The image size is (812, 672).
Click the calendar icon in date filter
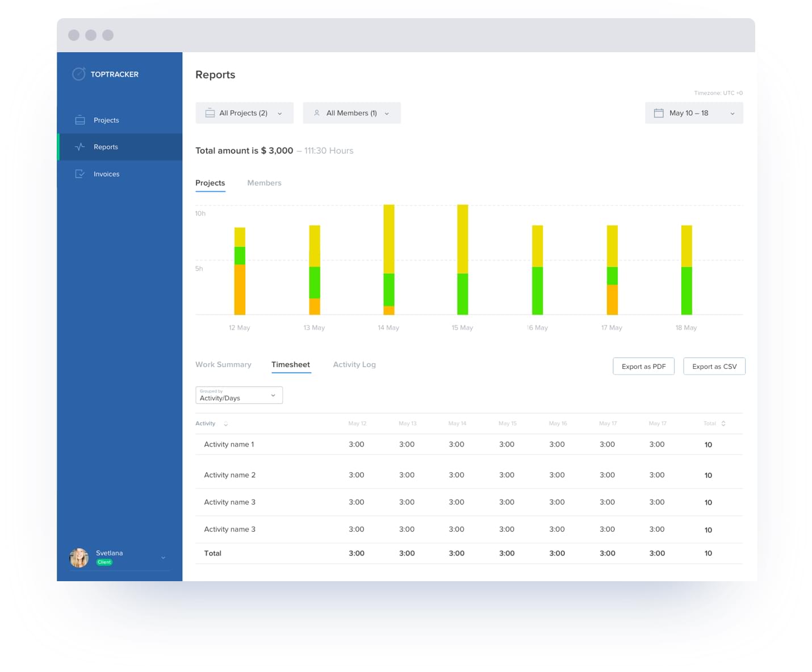coord(659,113)
